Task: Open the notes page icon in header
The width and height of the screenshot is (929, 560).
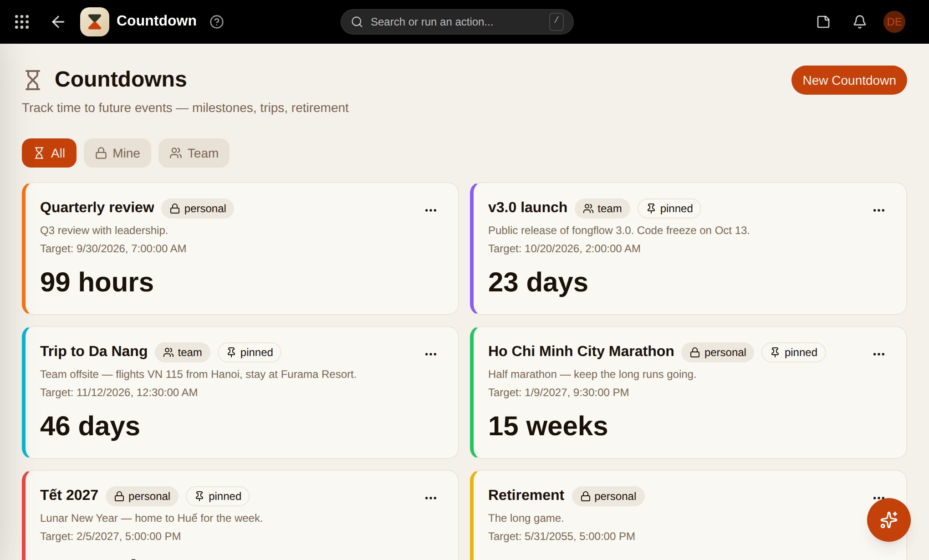Action: (x=823, y=22)
